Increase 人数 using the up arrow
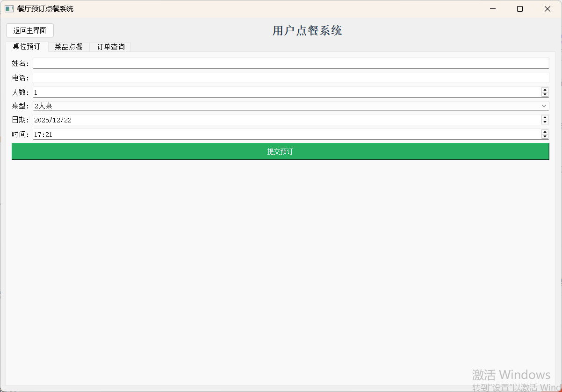Image resolution: width=562 pixels, height=392 pixels. coord(545,90)
